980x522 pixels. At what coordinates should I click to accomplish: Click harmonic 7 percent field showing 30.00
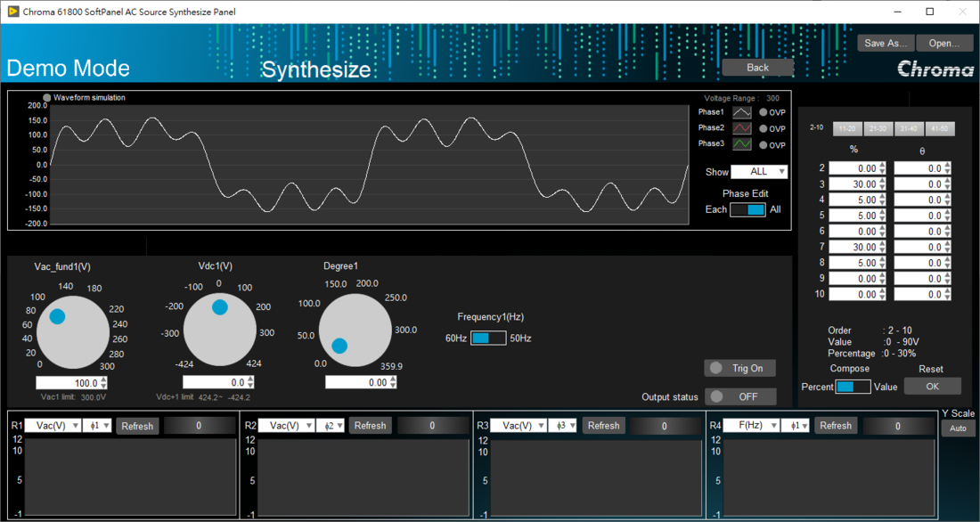pyautogui.click(x=853, y=247)
